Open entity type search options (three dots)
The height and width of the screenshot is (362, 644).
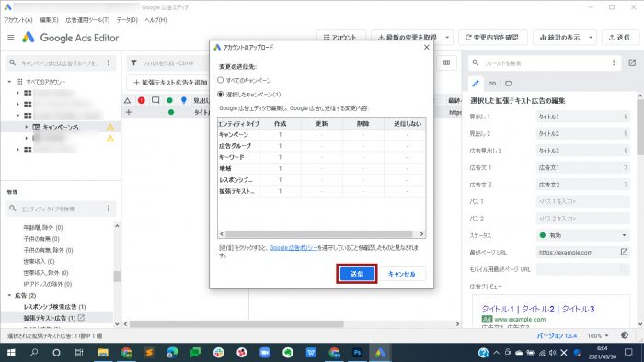coord(109,209)
